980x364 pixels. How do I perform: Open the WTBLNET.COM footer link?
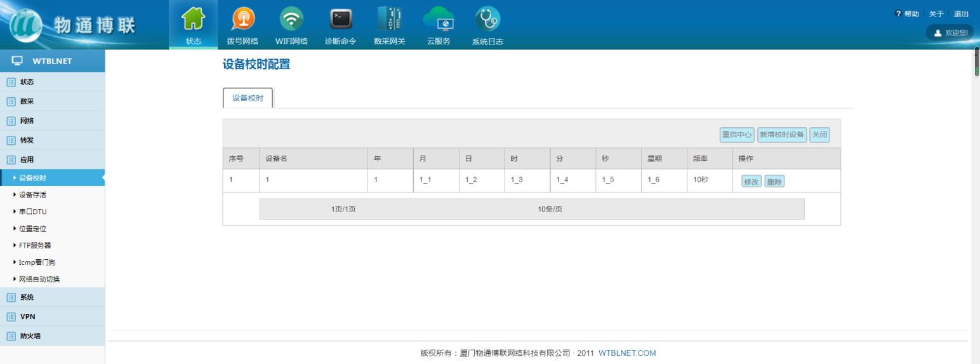click(x=627, y=353)
